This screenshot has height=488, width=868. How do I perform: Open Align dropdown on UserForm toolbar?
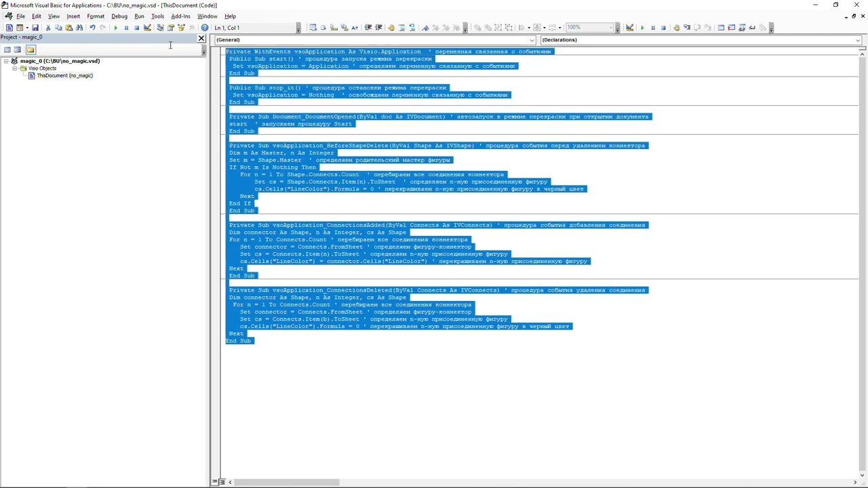[x=529, y=28]
